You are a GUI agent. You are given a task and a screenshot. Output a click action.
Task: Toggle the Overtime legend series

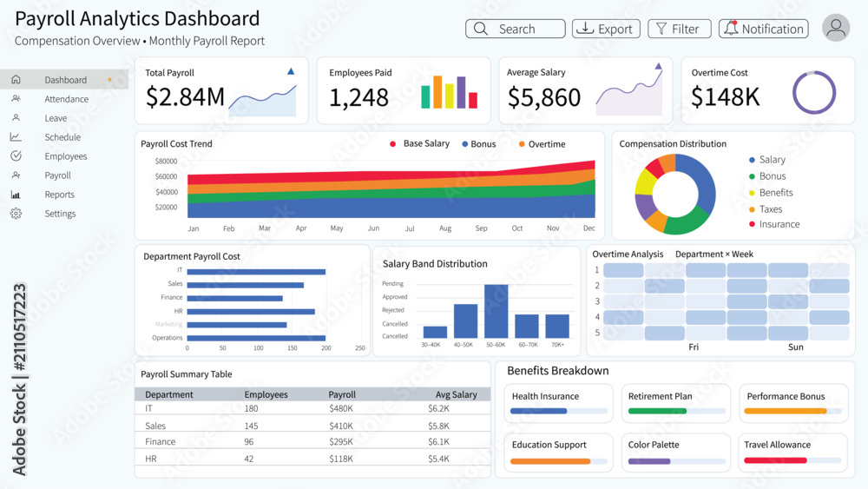tap(542, 144)
